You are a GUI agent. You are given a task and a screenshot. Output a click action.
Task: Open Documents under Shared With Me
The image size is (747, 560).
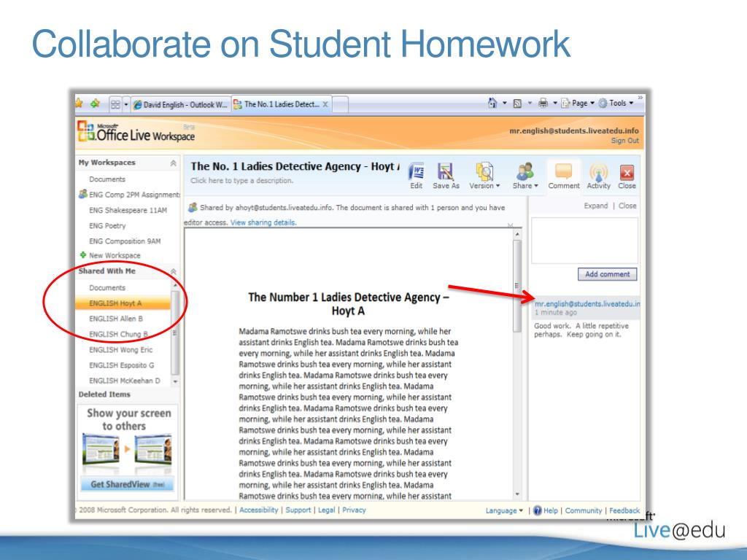pyautogui.click(x=107, y=287)
